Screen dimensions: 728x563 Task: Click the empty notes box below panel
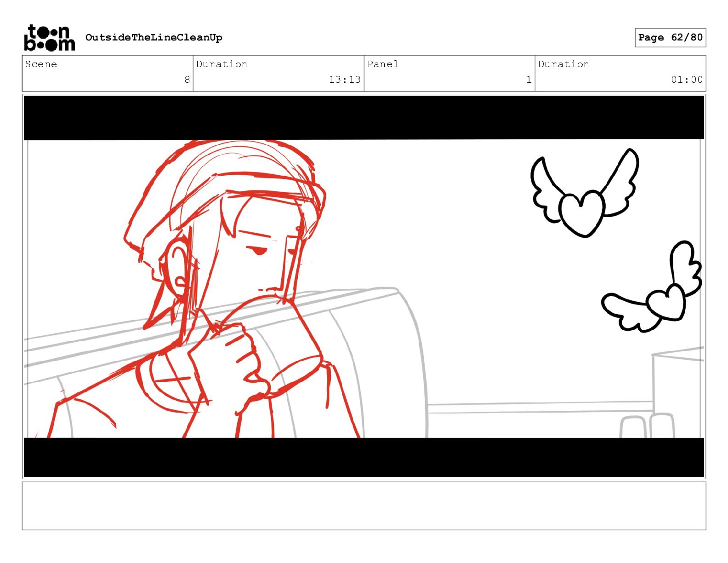364,506
